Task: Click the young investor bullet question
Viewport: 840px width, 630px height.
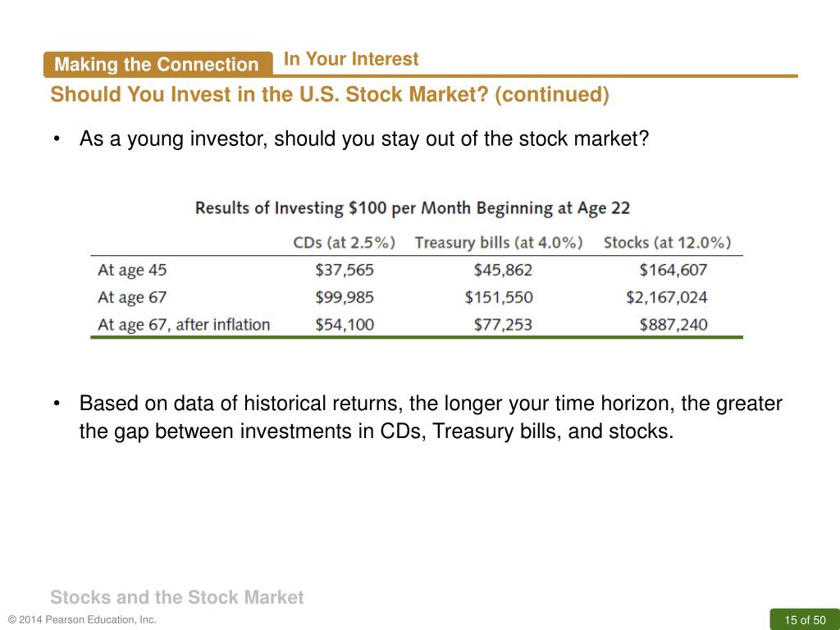Action: [363, 139]
